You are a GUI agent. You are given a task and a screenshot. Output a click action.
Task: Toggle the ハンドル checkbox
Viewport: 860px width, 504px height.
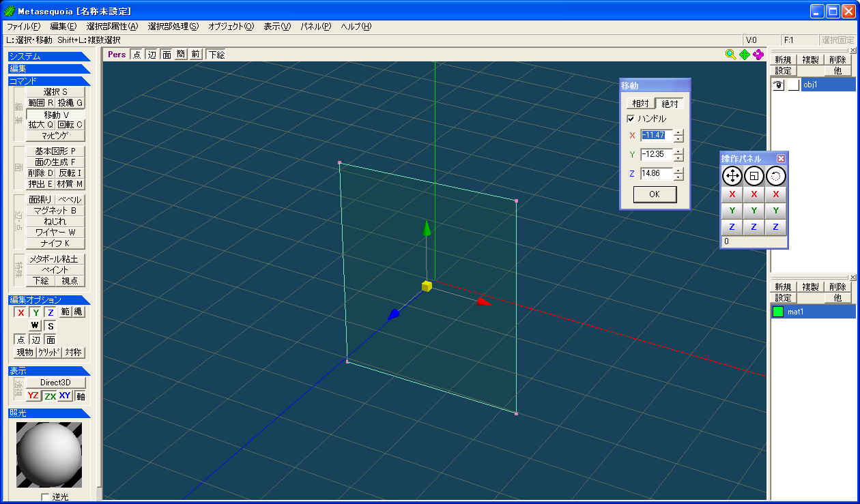point(631,119)
